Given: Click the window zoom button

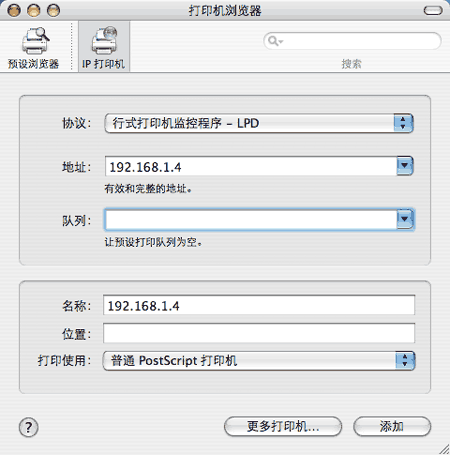Looking at the screenshot, I should [x=53, y=11].
